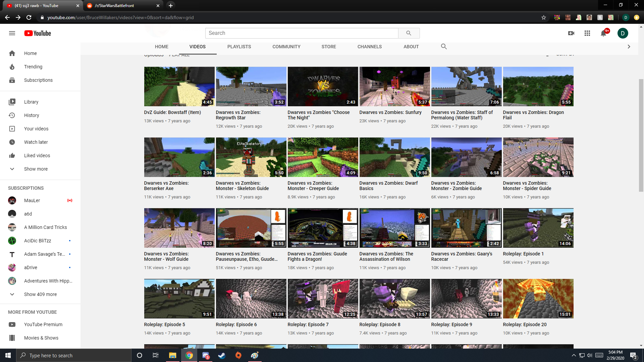Open Your videos in the sidebar
Image resolution: width=644 pixels, height=362 pixels.
point(40,129)
